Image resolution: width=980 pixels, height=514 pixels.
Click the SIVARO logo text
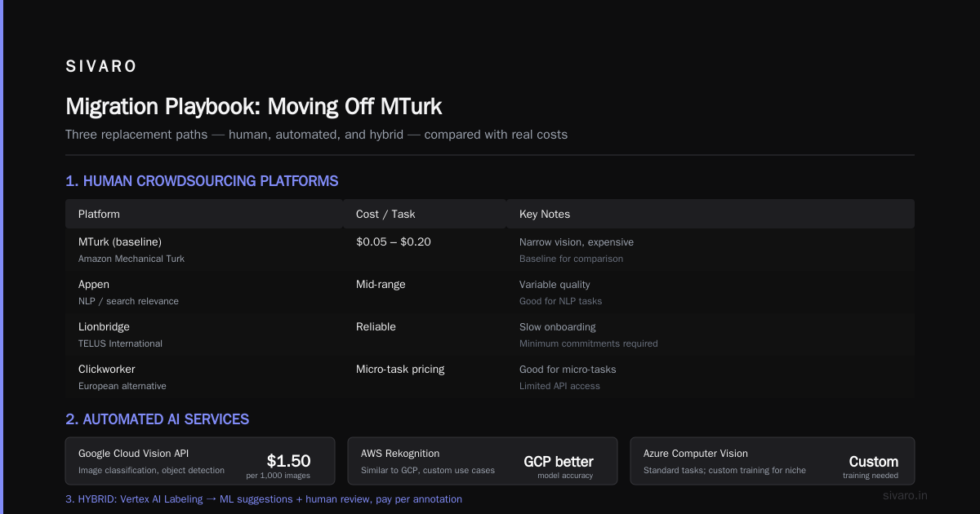[101, 67]
